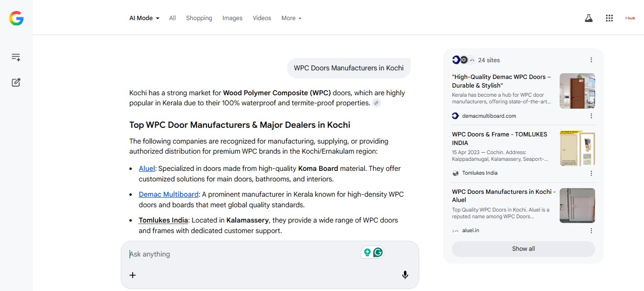Viewport: 644px width, 291px height.
Task: Click the demacmultiboard.com source name
Action: (489, 116)
